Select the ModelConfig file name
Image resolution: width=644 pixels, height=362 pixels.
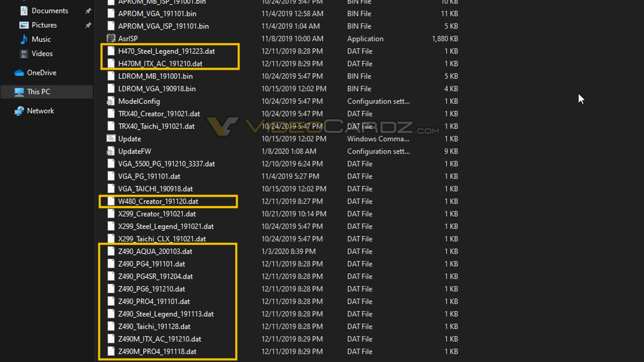tap(139, 101)
